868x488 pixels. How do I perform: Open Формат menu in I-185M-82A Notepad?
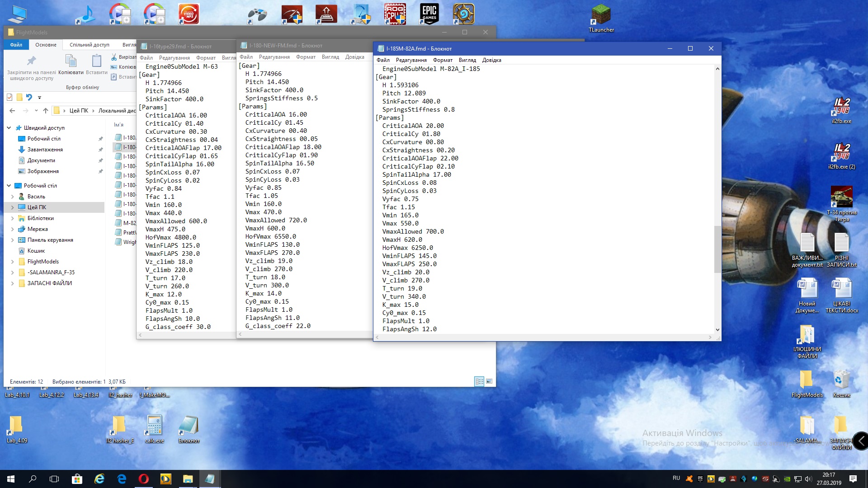(442, 60)
